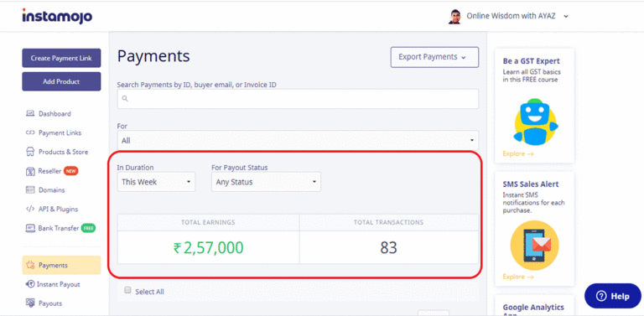Screen dimensions: 644x316
Task: Click the Products & Store shop icon
Action: pyautogui.click(x=30, y=152)
